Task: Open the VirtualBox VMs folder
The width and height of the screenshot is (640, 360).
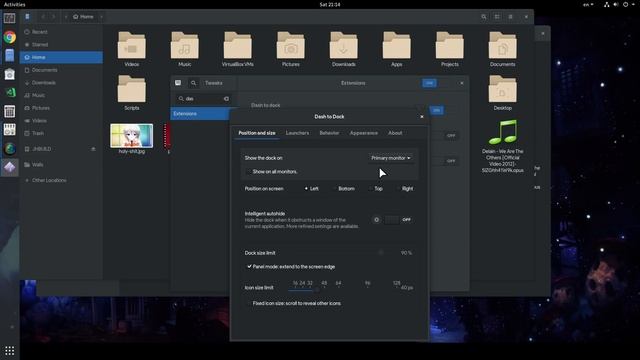Action: pyautogui.click(x=238, y=49)
